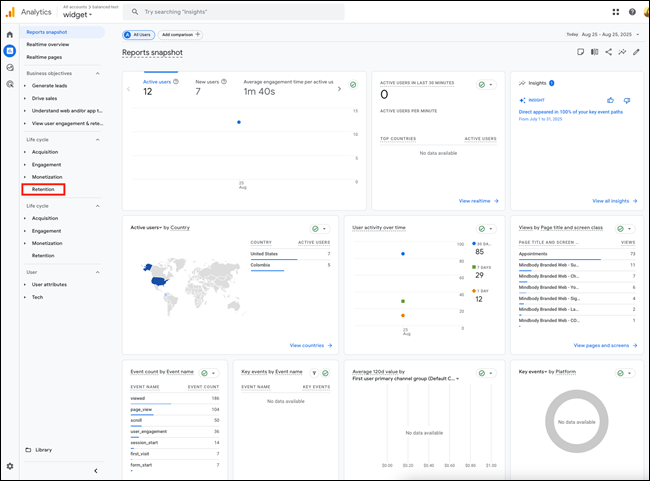Image resolution: width=650 pixels, height=481 pixels.
Task: Click the search magnifier icon
Action: [x=135, y=12]
